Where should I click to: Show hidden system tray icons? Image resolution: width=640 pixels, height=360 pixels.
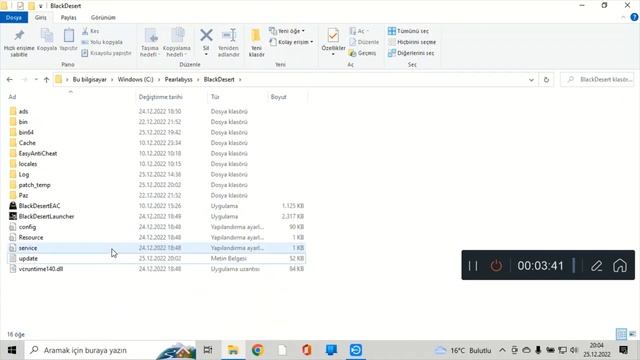tap(502, 350)
